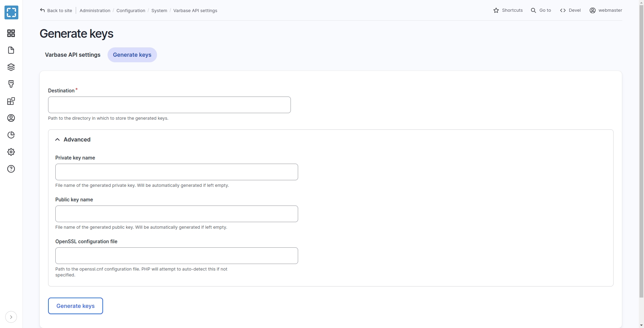Screen dimensions: 644x328
Task: Open the Appearance brush icon in the sidebar
Action: [x=11, y=84]
